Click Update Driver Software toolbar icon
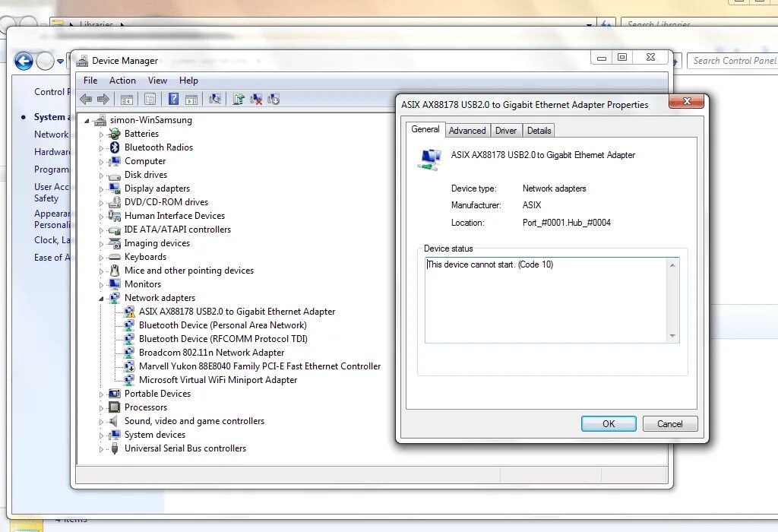Viewport: 778px width, 532px height. [239, 100]
